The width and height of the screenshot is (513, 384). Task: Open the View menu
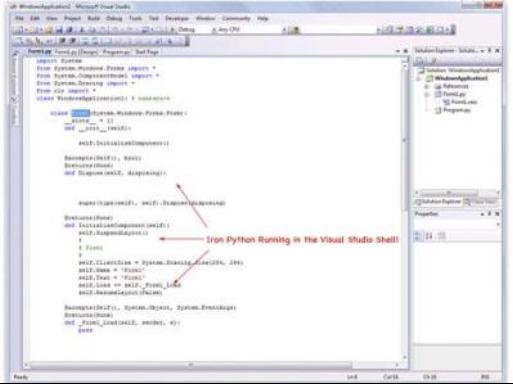52,18
